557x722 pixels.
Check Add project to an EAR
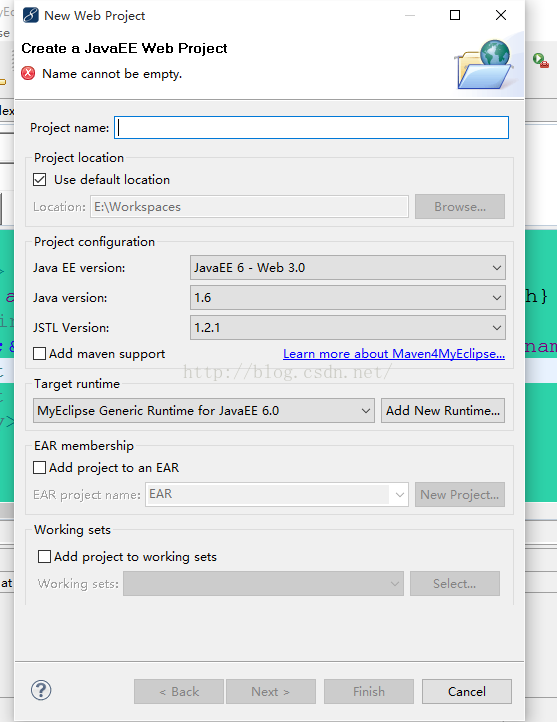40,468
